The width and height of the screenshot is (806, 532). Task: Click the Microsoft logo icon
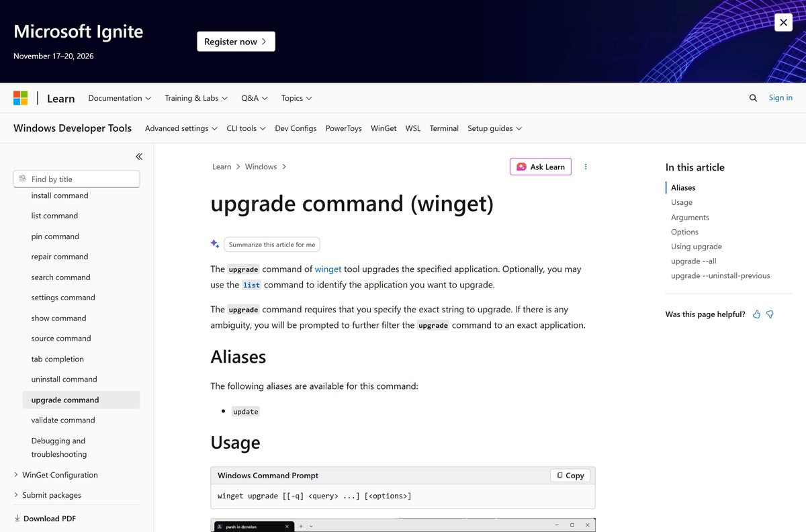click(x=21, y=98)
